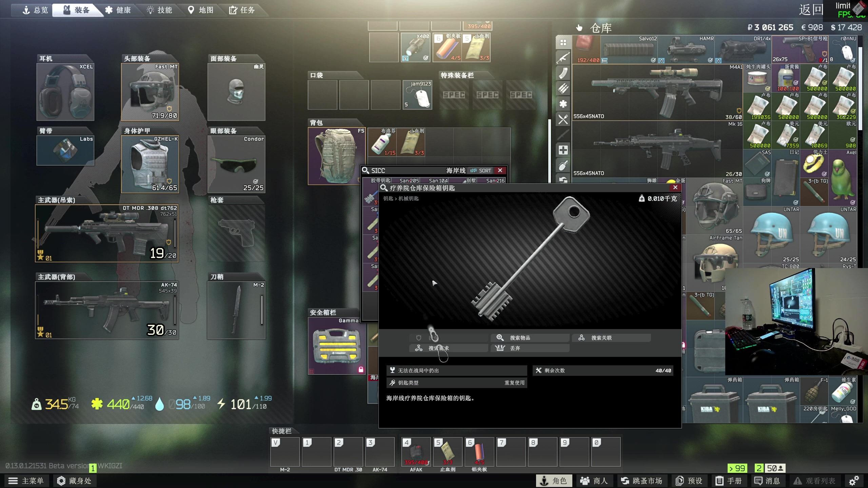Open the 角色 character screen
The image size is (868, 488).
(554, 481)
